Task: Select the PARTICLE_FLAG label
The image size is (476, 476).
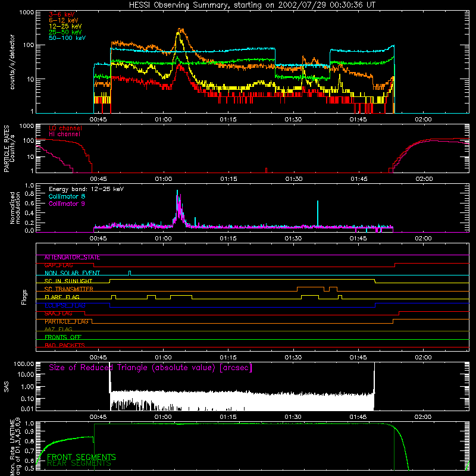Action: pos(67,321)
